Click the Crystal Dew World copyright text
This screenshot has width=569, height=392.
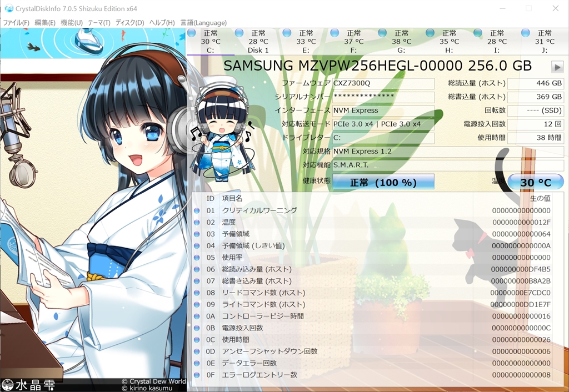(x=153, y=381)
